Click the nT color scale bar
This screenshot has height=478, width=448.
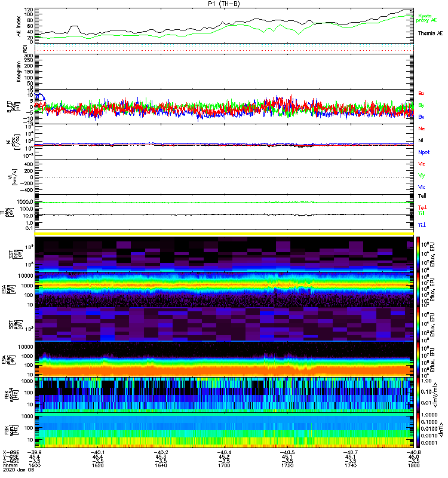[418, 430]
